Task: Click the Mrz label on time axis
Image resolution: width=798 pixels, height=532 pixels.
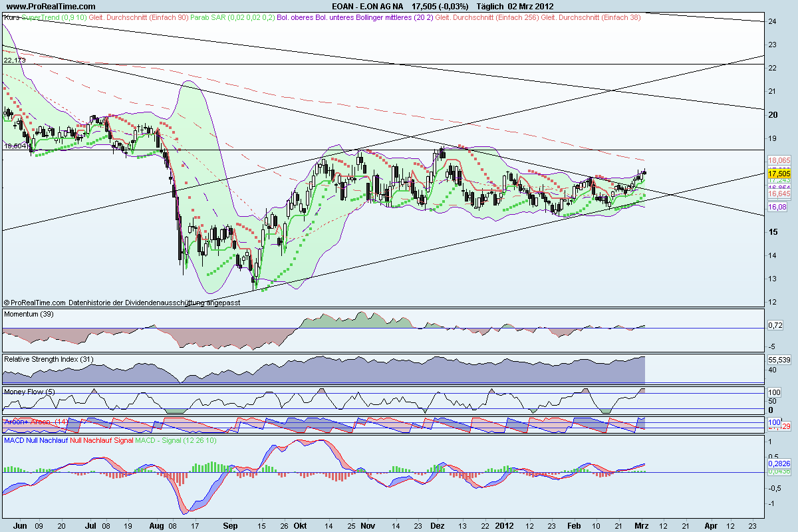Action: tap(642, 525)
